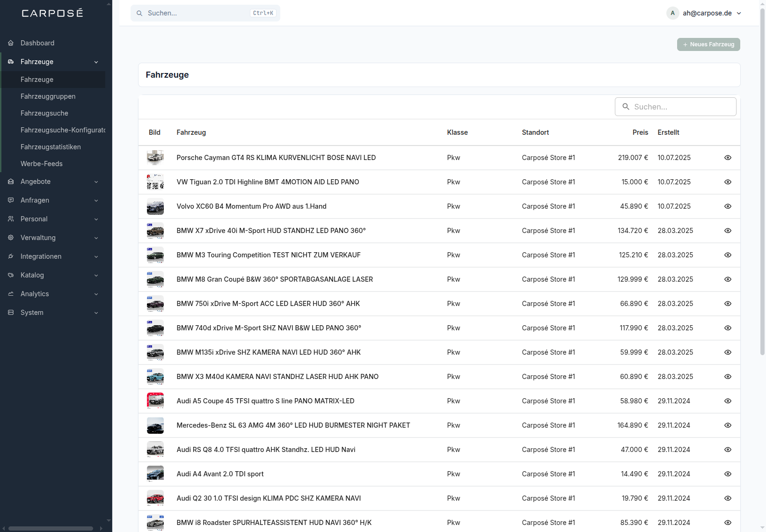766x532 pixels.
Task: Click the magnifier icon in table search
Action: coord(626,107)
